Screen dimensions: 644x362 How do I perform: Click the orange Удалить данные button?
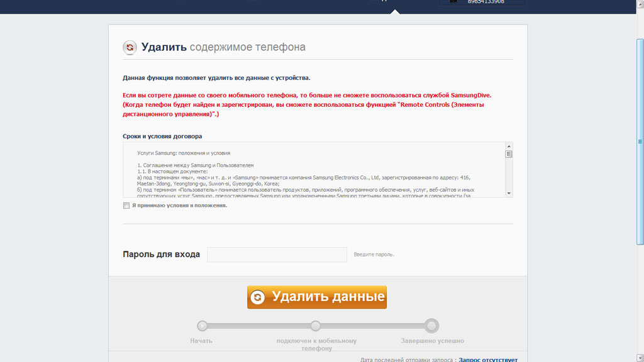[x=317, y=297]
